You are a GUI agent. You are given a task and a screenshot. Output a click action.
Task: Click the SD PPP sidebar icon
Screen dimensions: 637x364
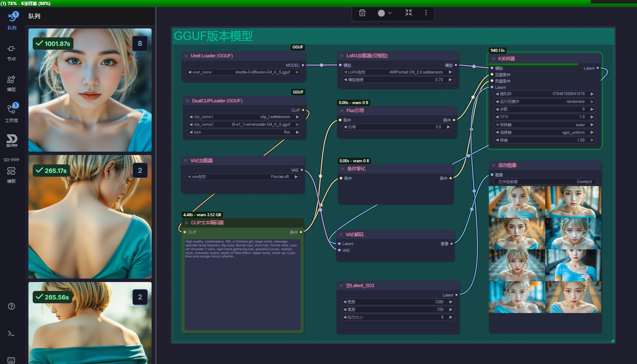pyautogui.click(x=12, y=141)
